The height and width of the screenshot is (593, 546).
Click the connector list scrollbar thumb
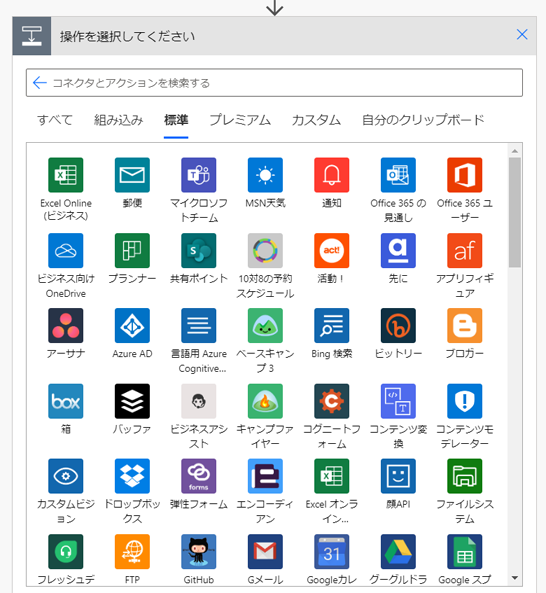click(x=515, y=213)
